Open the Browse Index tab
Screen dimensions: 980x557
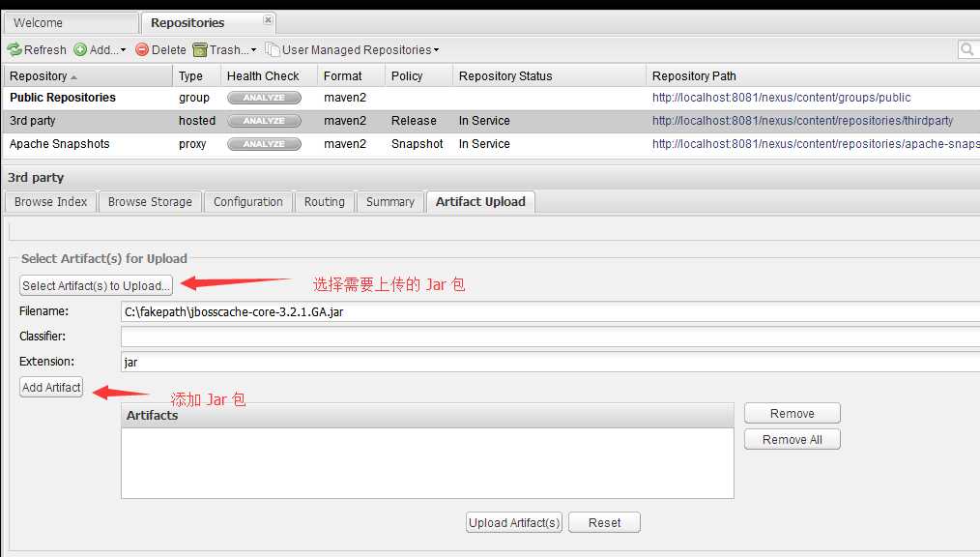(50, 202)
